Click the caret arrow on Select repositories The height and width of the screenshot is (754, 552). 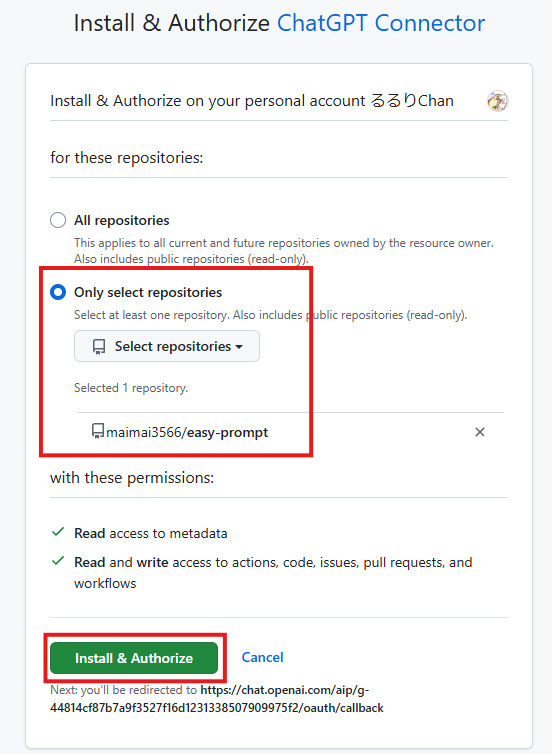tap(239, 347)
